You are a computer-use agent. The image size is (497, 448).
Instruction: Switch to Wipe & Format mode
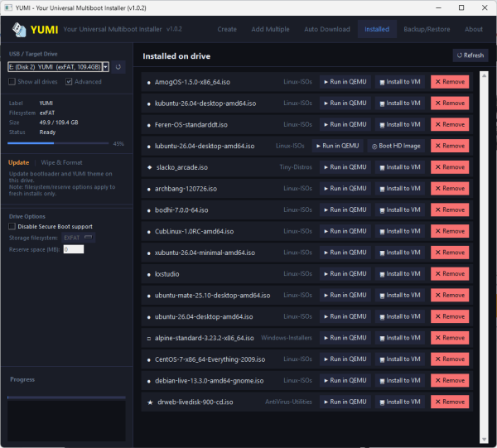pyautogui.click(x=61, y=162)
